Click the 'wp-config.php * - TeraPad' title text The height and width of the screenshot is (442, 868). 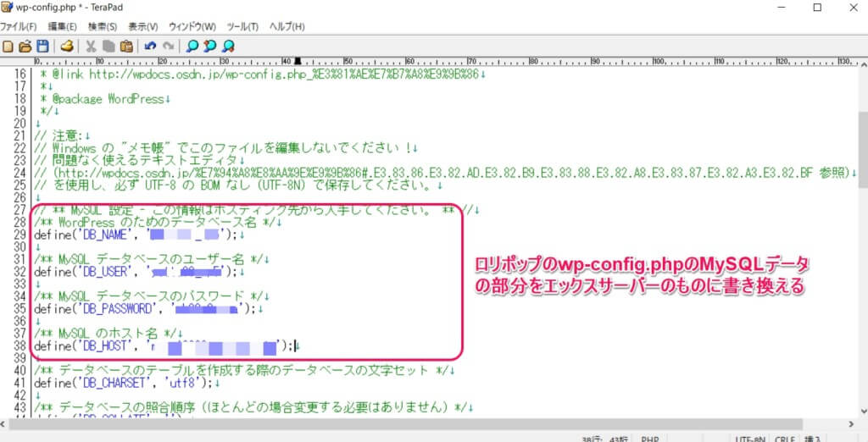[x=70, y=8]
